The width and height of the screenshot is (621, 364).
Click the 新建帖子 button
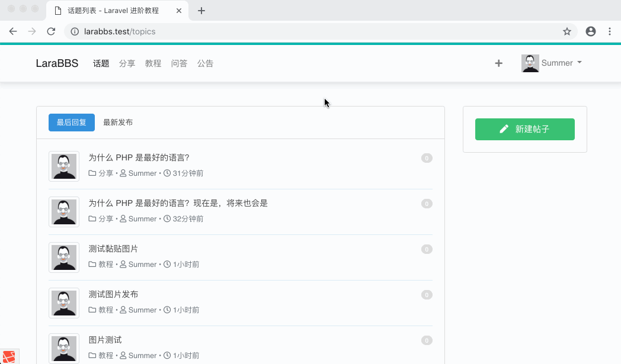[524, 129]
